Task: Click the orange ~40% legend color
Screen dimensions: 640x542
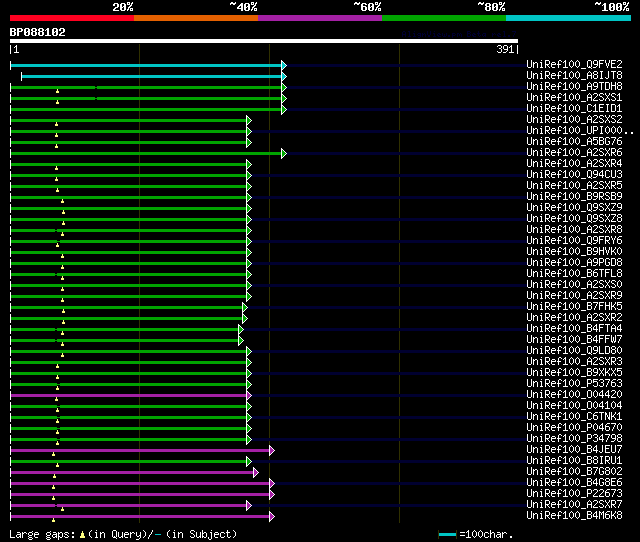Action: 196,18
